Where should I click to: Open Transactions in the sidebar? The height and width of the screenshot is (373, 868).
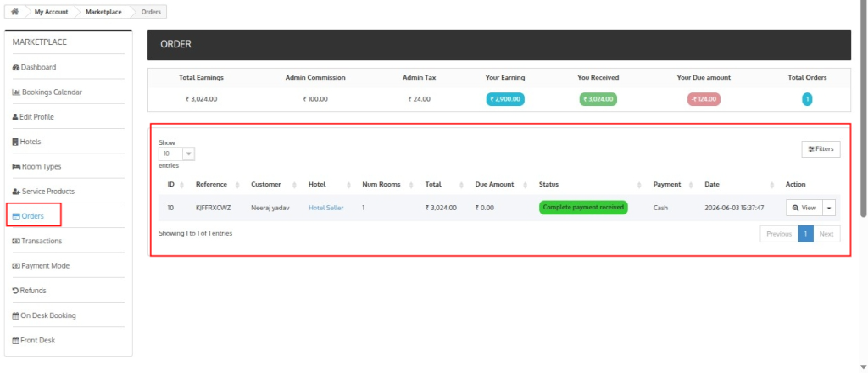point(37,241)
